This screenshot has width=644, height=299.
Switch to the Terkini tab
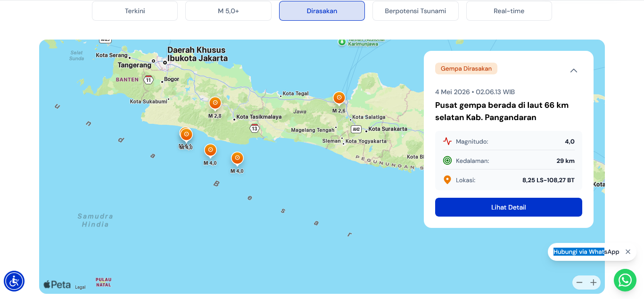[135, 11]
